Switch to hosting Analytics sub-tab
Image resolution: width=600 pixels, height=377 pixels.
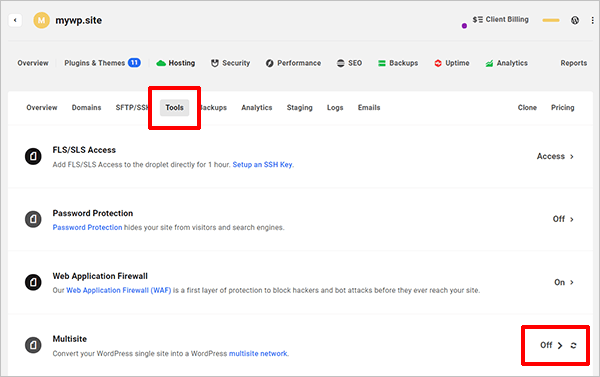pyautogui.click(x=257, y=108)
